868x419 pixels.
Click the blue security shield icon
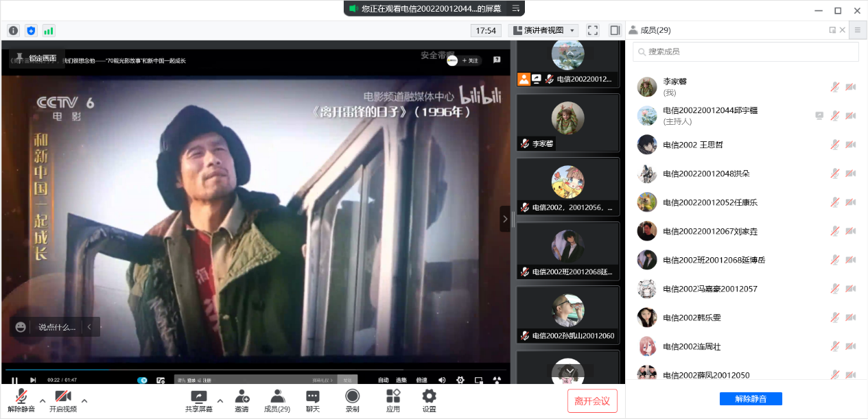31,30
